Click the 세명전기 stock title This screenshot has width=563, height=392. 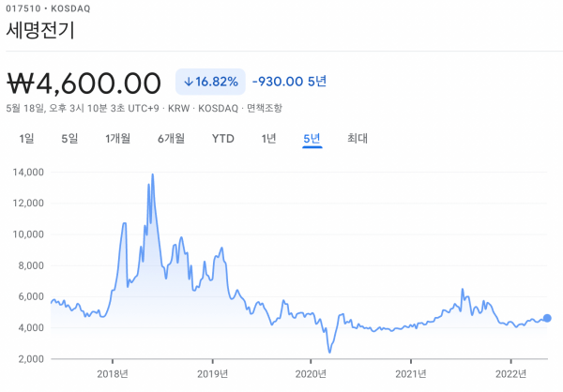click(x=40, y=30)
